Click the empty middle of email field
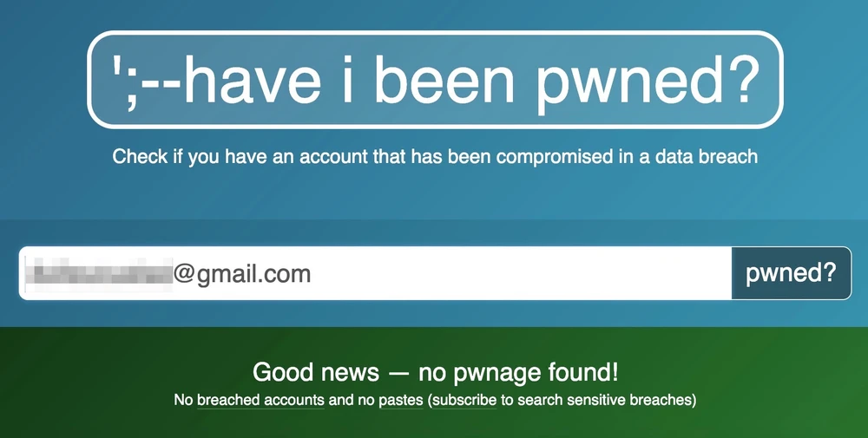868x438 pixels. point(520,273)
